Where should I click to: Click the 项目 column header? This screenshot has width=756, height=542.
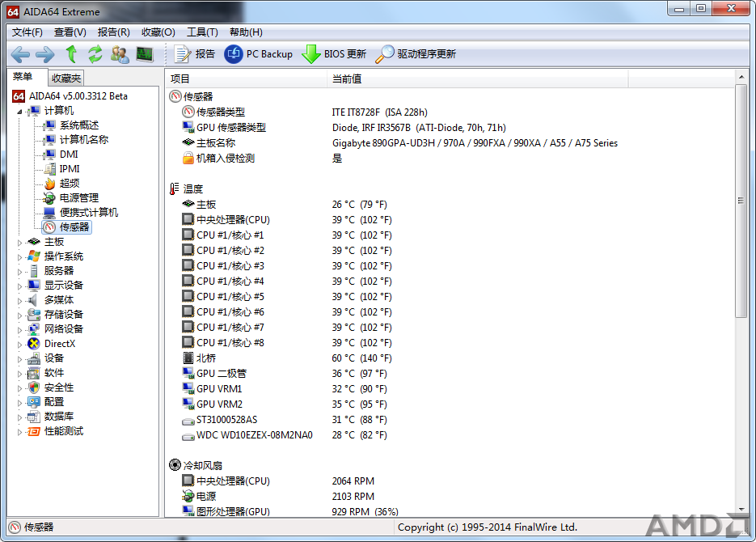pyautogui.click(x=247, y=79)
